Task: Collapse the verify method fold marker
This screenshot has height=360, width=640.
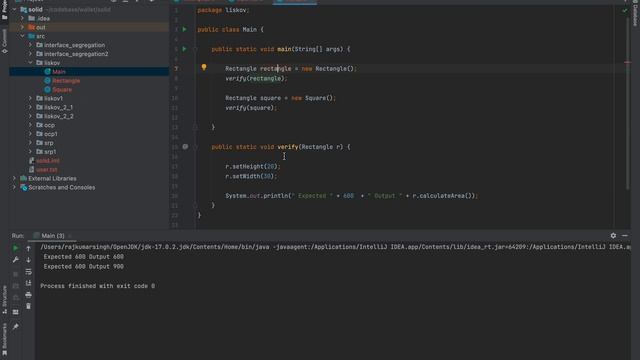Action: [x=195, y=147]
